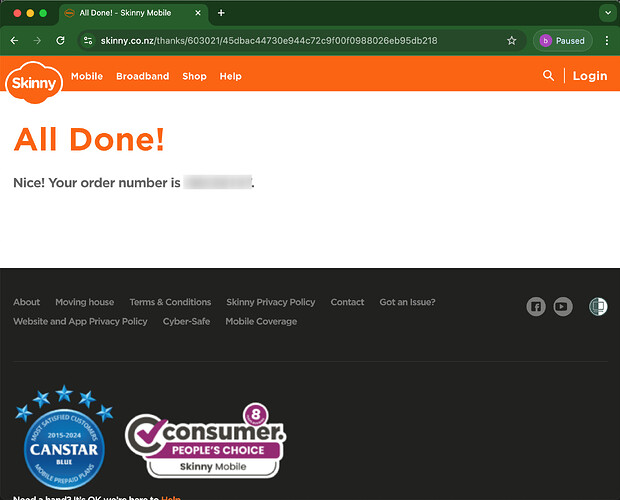
Task: Click the Paused profile button
Action: 562,40
